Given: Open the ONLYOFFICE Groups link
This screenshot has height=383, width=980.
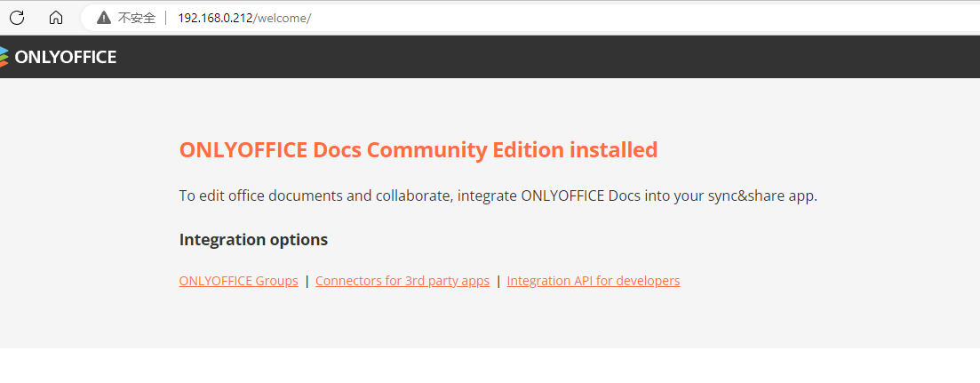Looking at the screenshot, I should point(238,281).
